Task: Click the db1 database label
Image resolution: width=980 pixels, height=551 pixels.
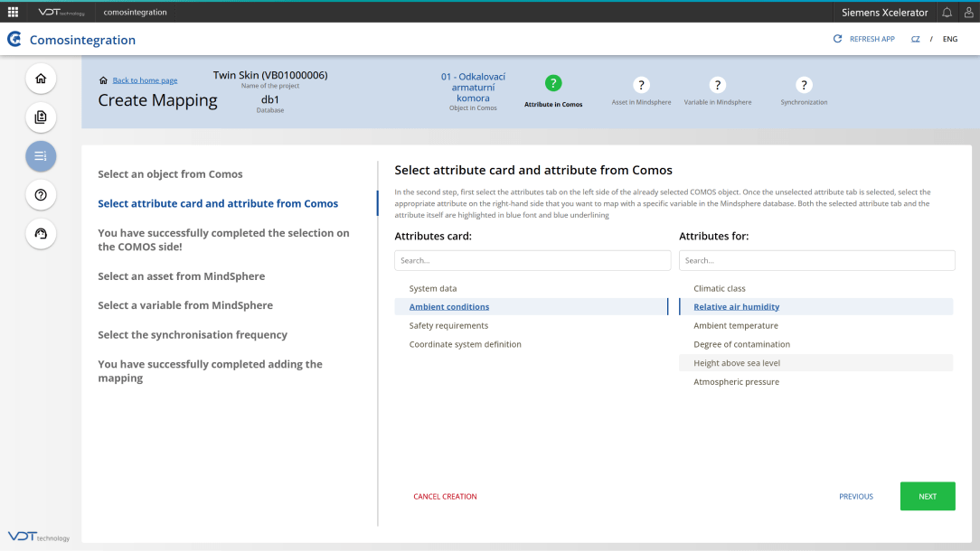Action: (270, 99)
